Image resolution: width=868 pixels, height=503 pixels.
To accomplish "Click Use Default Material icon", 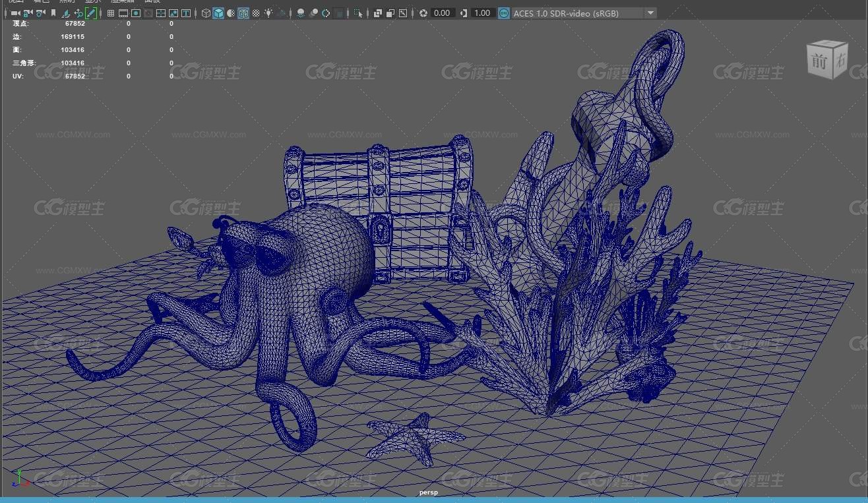I will pos(230,13).
